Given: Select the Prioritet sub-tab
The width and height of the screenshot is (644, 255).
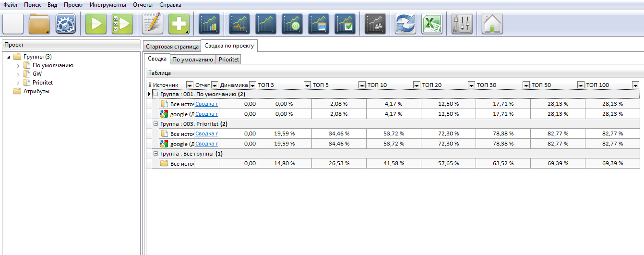Looking at the screenshot, I should [x=228, y=60].
